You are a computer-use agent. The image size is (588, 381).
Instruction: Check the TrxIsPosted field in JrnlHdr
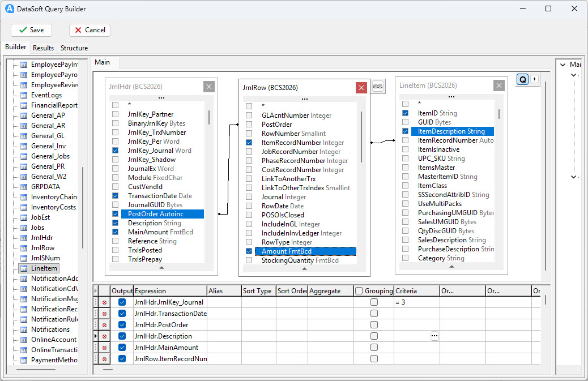click(116, 250)
